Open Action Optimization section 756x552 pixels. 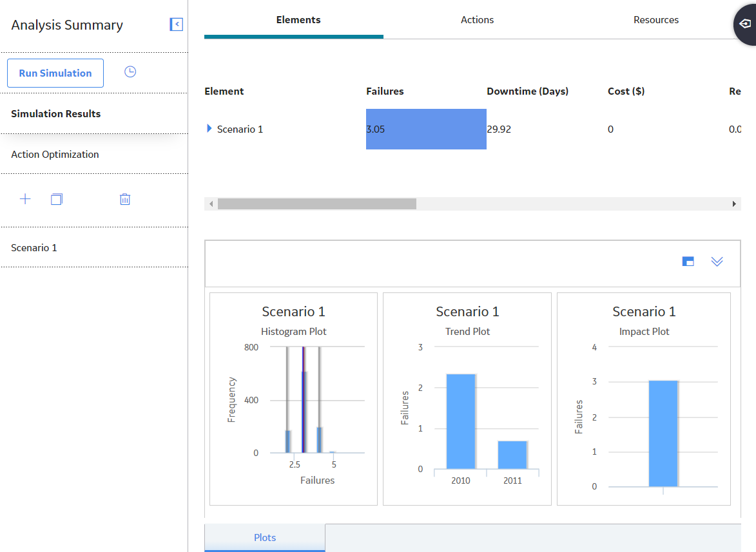(x=94, y=154)
